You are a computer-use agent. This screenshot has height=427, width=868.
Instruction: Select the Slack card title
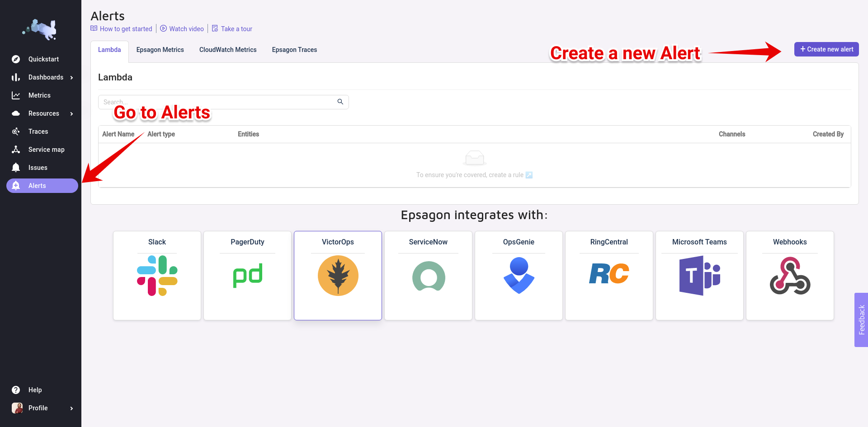click(157, 242)
